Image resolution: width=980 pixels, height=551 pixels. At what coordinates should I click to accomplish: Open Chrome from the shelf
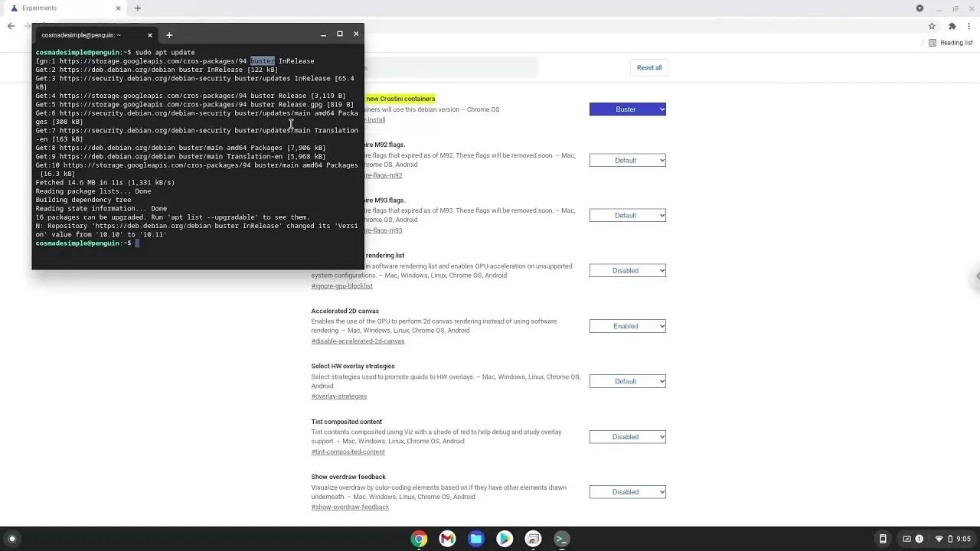click(x=419, y=539)
